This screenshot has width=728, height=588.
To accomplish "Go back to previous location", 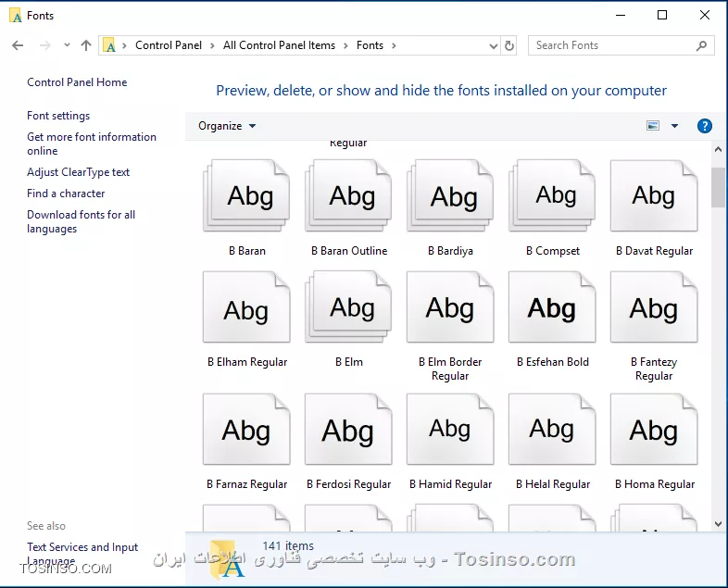I will click(x=18, y=45).
